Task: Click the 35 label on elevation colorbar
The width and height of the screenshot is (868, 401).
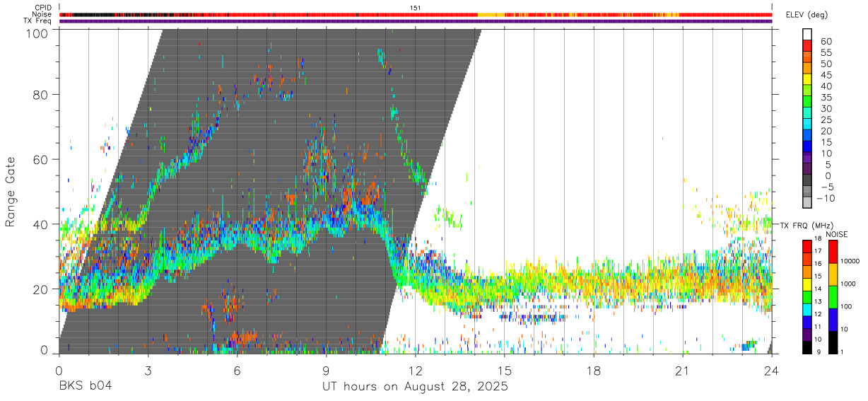Action: tap(826, 98)
